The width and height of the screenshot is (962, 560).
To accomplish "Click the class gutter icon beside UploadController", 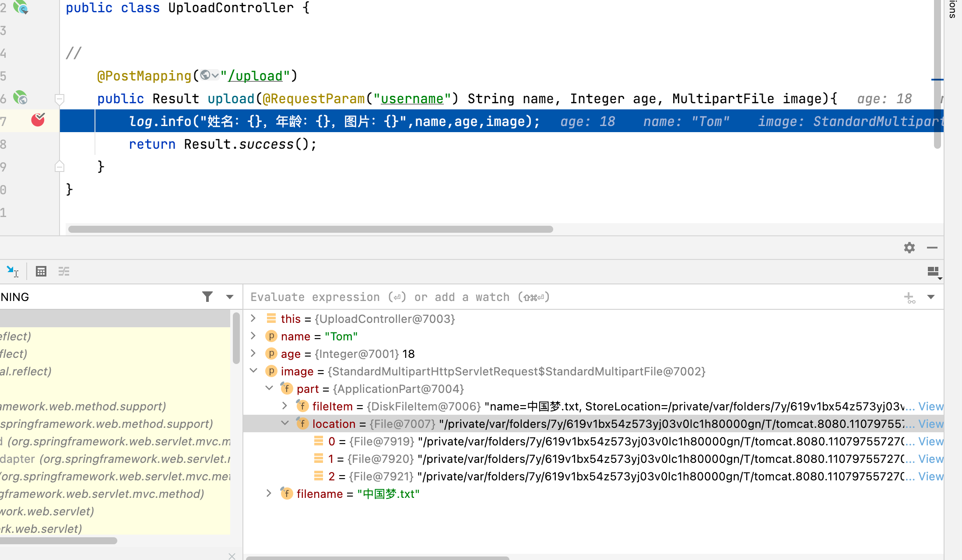I will 21,7.
